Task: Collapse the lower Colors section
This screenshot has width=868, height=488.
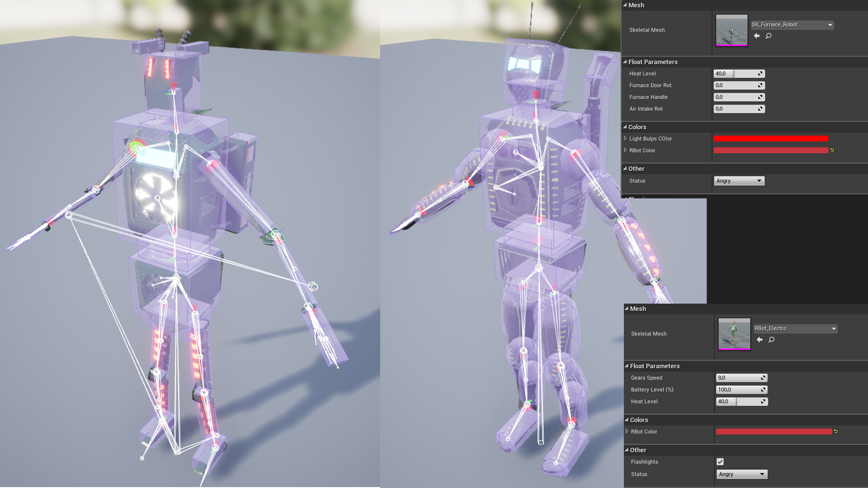Action: pyautogui.click(x=627, y=420)
